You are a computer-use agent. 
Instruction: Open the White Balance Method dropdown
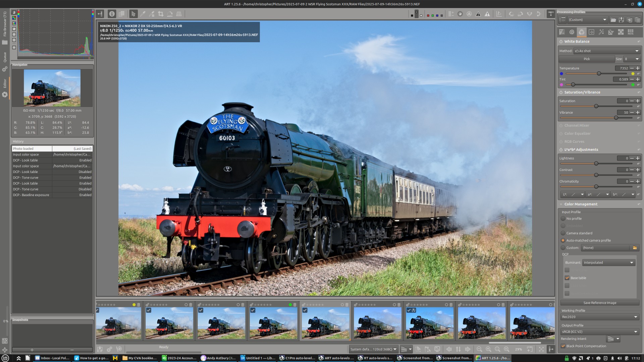[606, 51]
